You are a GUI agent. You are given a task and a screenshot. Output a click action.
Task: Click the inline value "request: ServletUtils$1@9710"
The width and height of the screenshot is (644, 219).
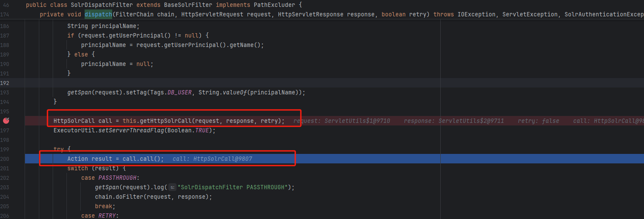pyautogui.click(x=342, y=121)
